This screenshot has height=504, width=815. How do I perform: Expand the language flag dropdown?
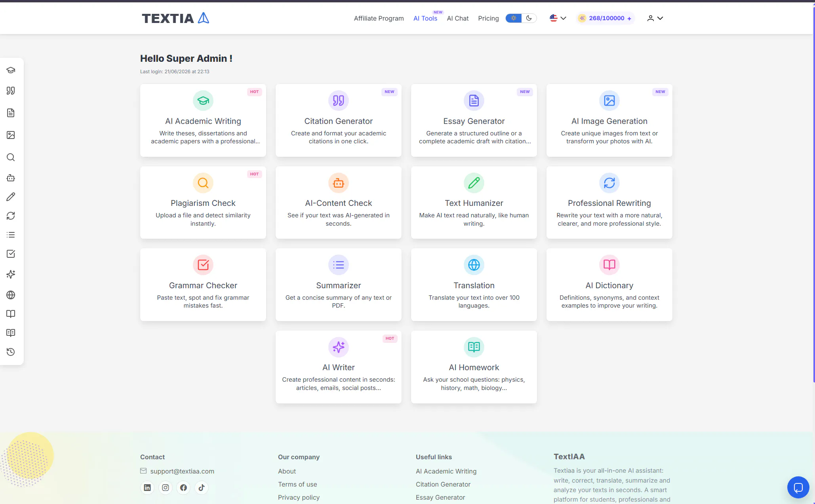point(558,18)
